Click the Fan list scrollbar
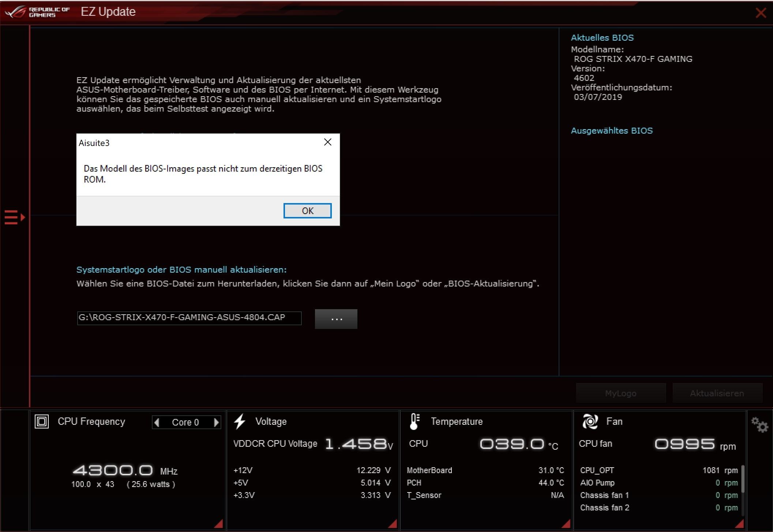 [x=743, y=479]
